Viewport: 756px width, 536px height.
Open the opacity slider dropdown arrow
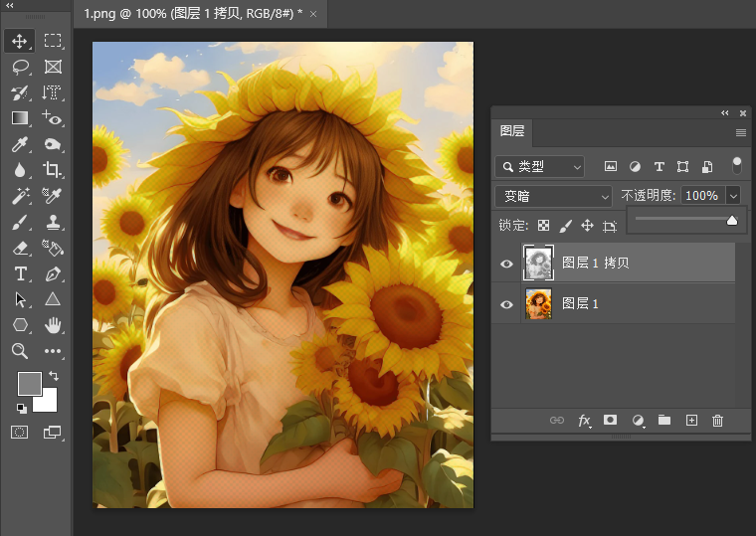coord(733,196)
